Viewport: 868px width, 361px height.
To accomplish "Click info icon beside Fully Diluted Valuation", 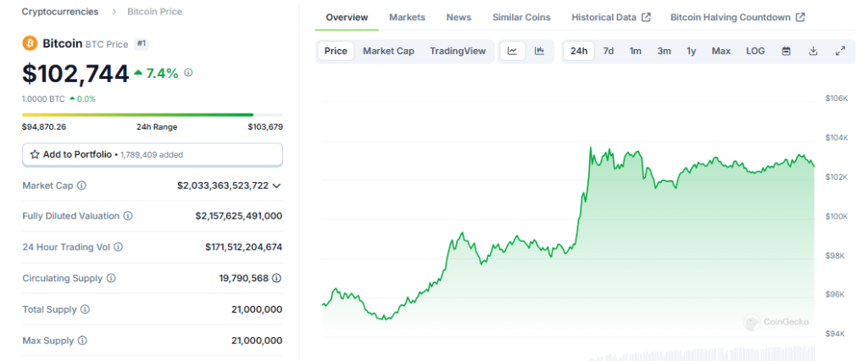I will (x=128, y=216).
